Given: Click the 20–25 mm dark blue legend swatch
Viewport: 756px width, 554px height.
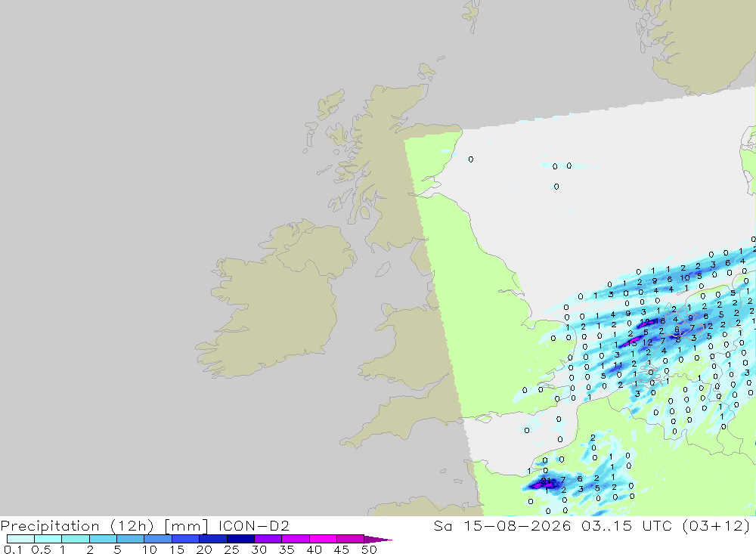Looking at the screenshot, I should [x=212, y=539].
